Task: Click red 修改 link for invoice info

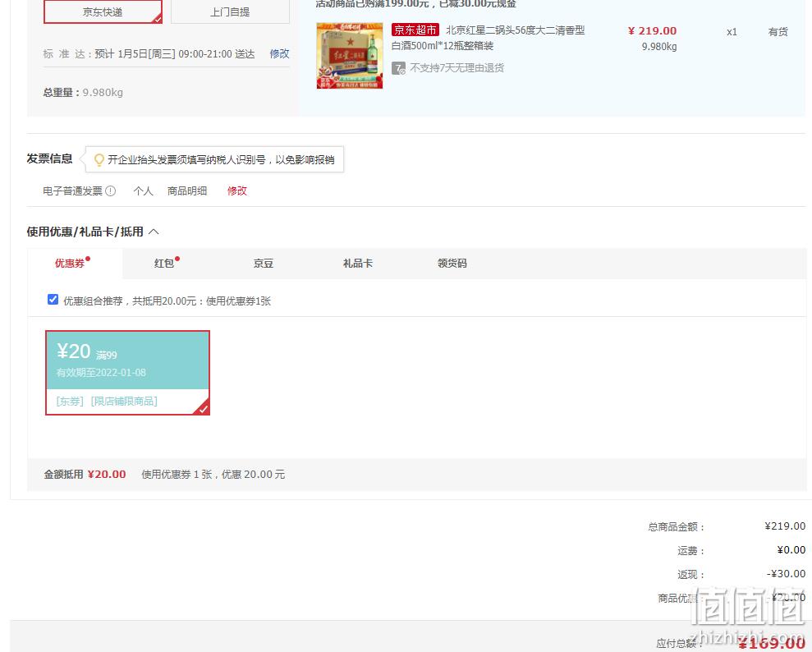Action: (237, 191)
